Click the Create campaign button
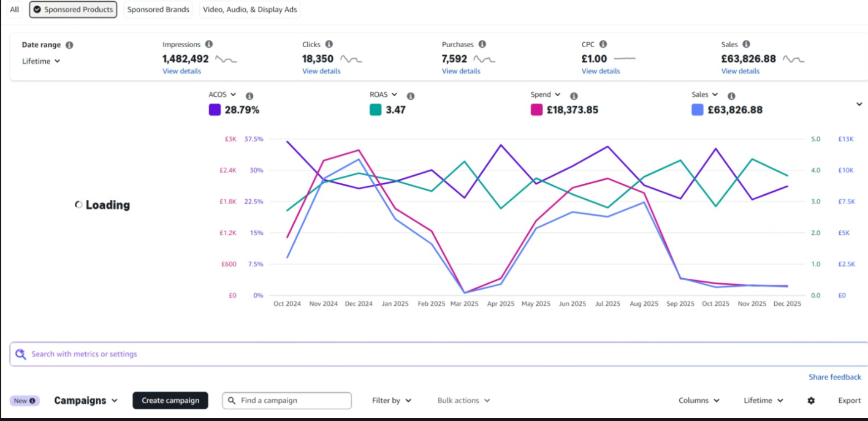This screenshot has height=421, width=868. coord(170,400)
